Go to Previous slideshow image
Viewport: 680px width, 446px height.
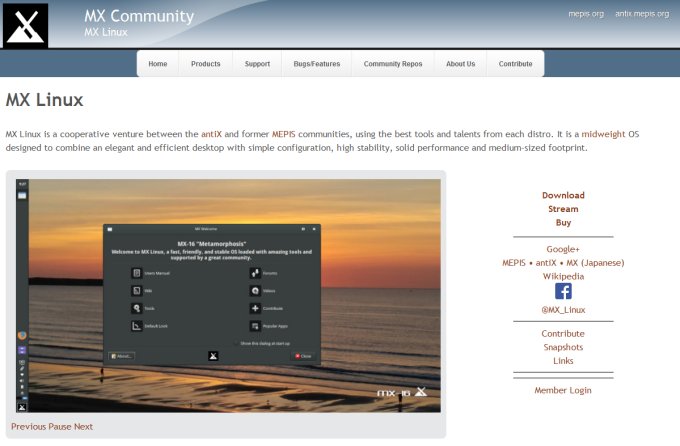[29, 427]
